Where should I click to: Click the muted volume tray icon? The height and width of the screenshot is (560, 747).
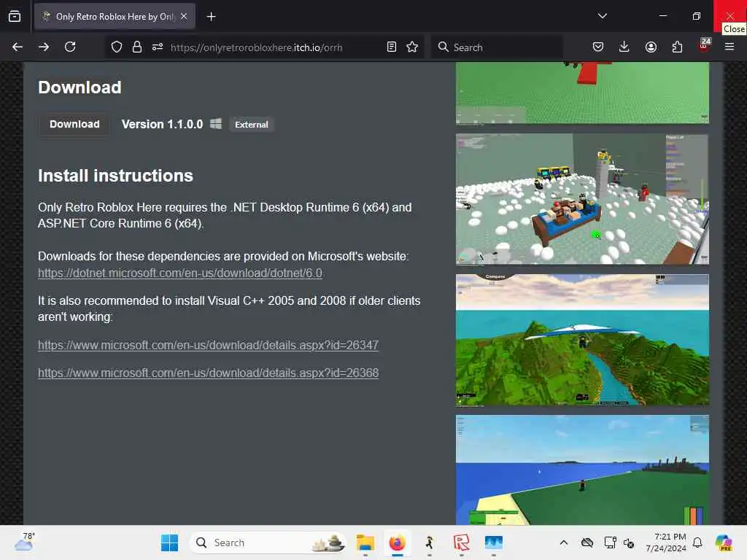[629, 542]
